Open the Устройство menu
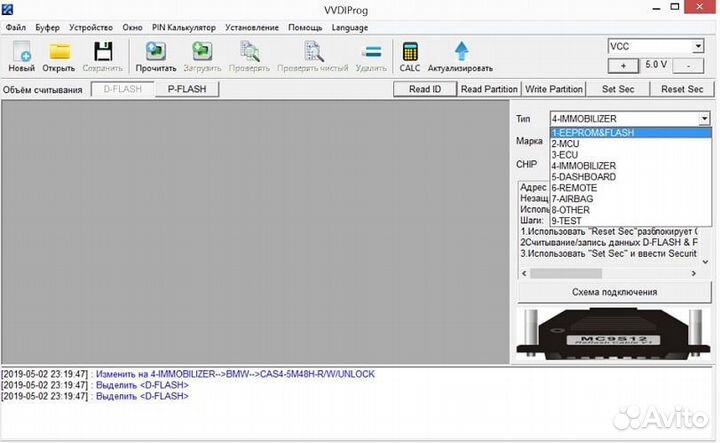The height and width of the screenshot is (443, 720). [x=91, y=27]
